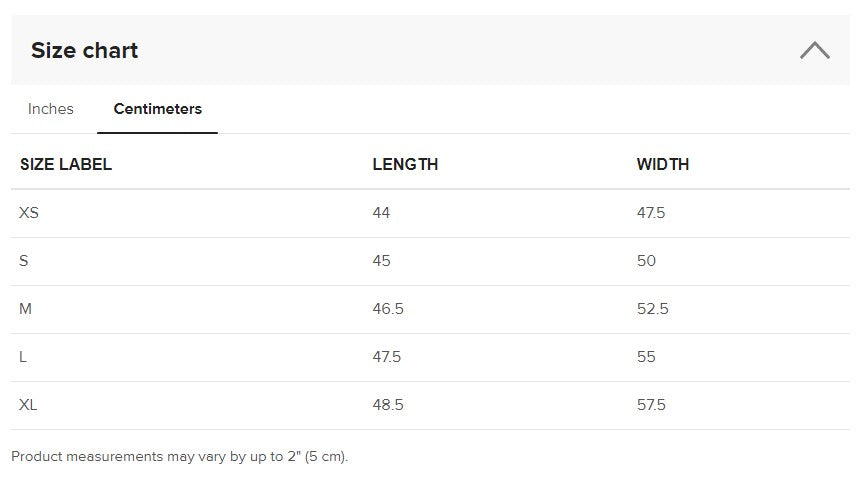Image resolution: width=861 pixels, height=493 pixels.
Task: Select the Centimeters tab
Action: pyautogui.click(x=157, y=109)
